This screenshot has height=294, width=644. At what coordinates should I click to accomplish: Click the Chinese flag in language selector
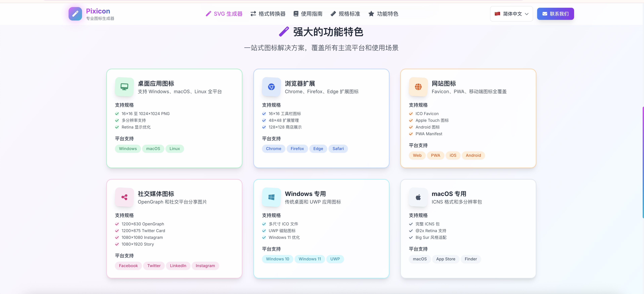tap(497, 14)
